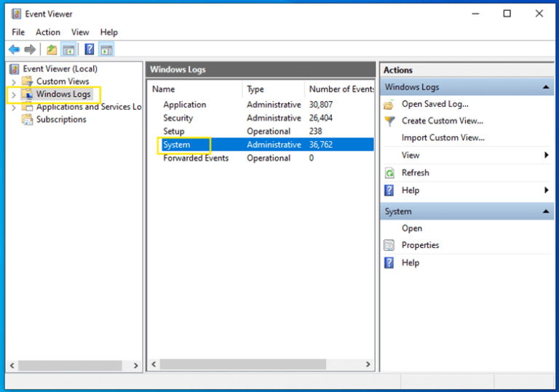
Task: Click the log list horizontal scrollbar thumb
Action: (243, 364)
